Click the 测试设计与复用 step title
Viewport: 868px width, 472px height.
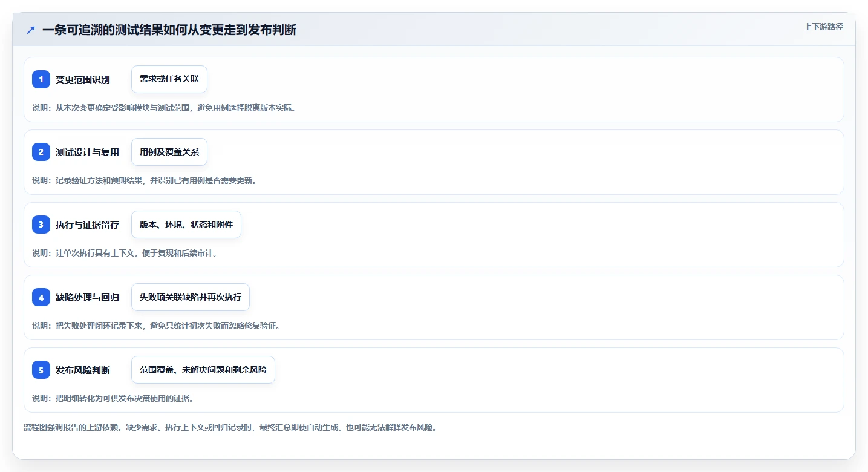click(x=87, y=152)
